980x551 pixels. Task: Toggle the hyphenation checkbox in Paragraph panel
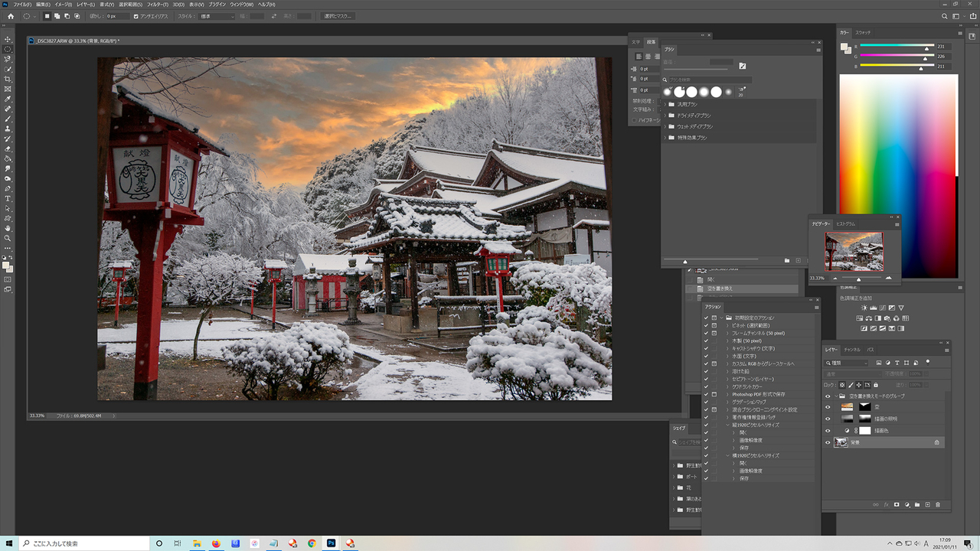635,120
